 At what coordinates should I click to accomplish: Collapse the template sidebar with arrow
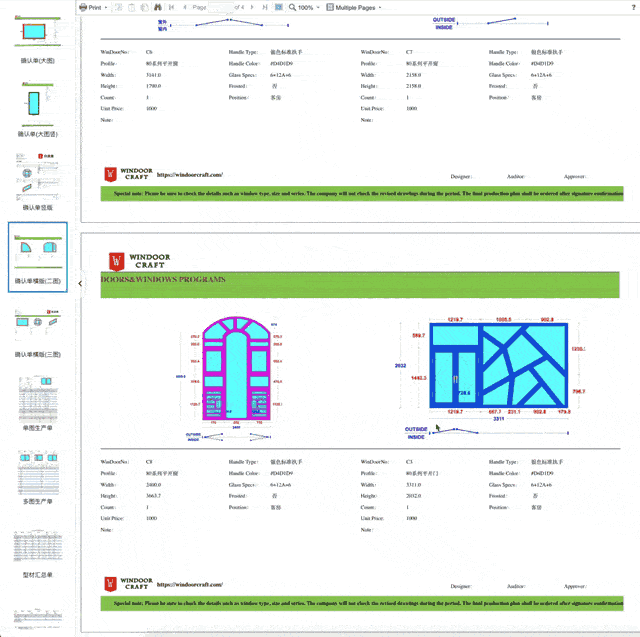(x=80, y=284)
